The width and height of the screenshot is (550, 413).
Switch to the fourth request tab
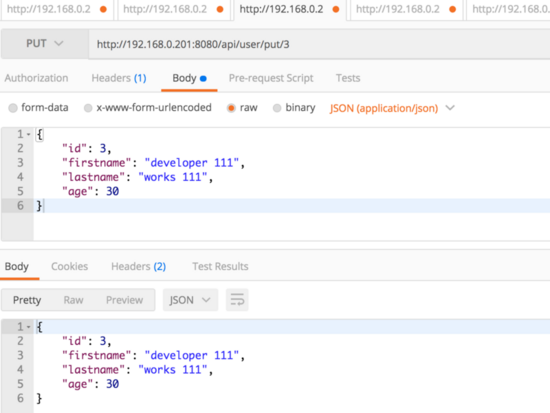point(406,9)
